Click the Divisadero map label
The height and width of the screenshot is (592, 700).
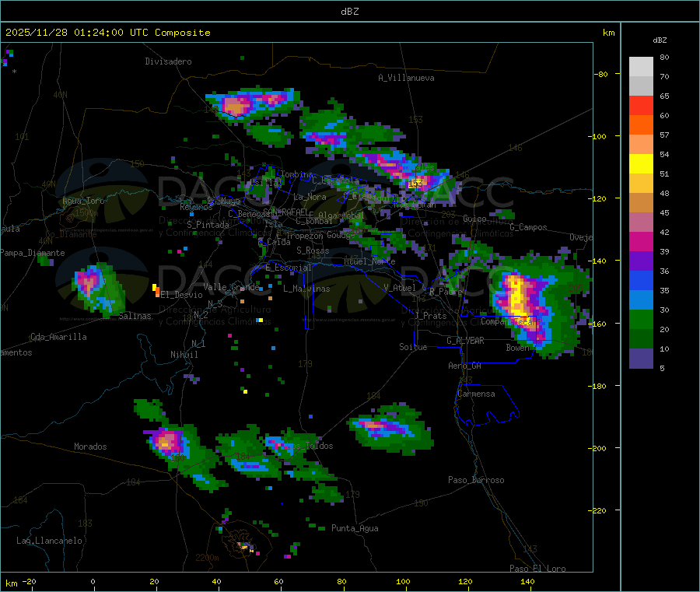(x=168, y=61)
